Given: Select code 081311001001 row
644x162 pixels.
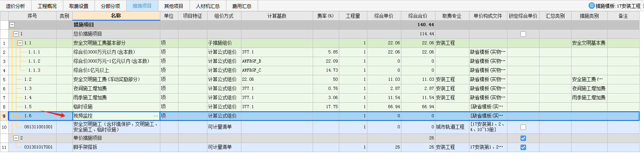Looking at the screenshot, I should click(x=38, y=127).
